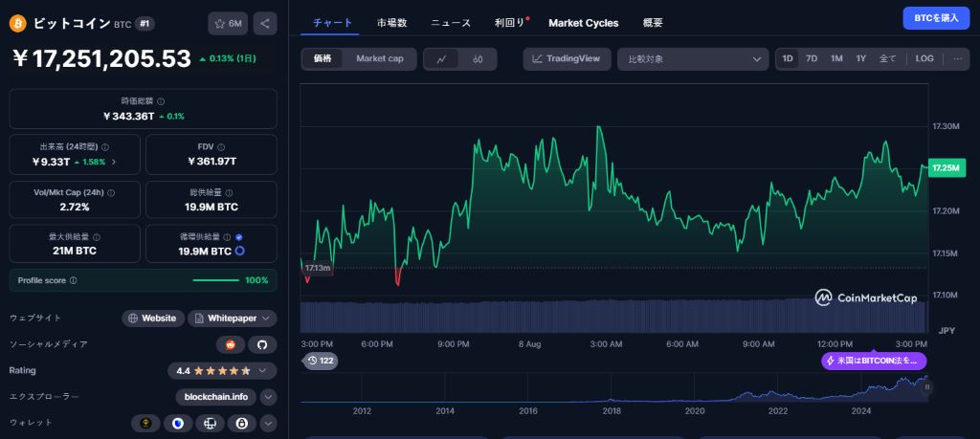Open the monitor-shaped wallet icon

tap(210, 424)
